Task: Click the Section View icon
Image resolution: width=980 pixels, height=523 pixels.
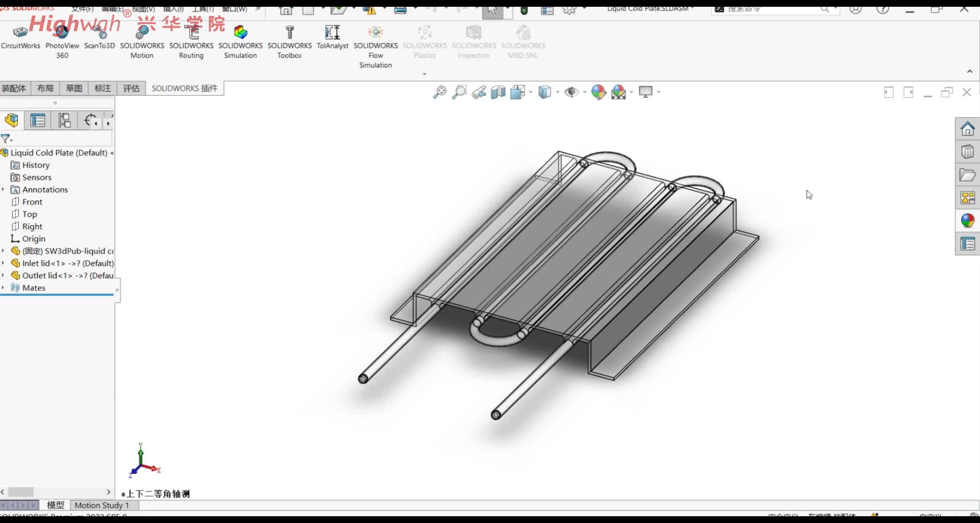Action: click(498, 92)
